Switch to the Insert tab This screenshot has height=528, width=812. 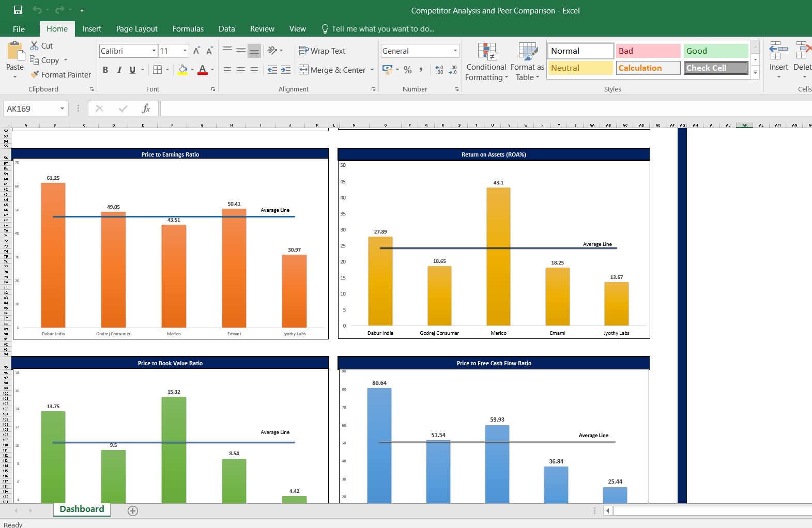(92, 29)
